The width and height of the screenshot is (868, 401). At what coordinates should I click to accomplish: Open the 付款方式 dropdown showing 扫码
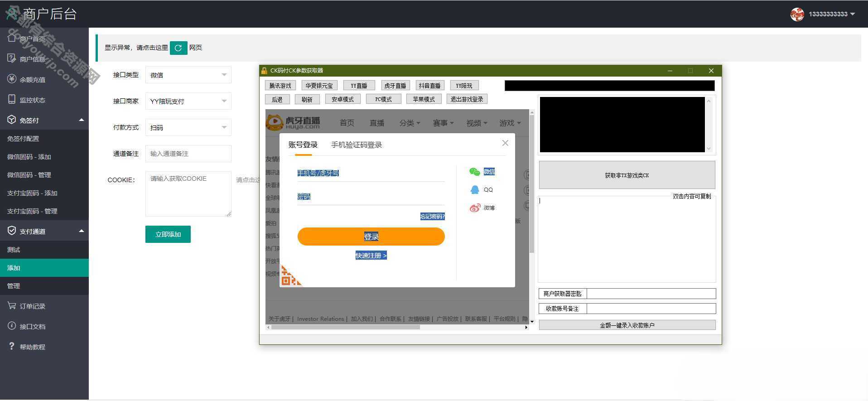(188, 127)
